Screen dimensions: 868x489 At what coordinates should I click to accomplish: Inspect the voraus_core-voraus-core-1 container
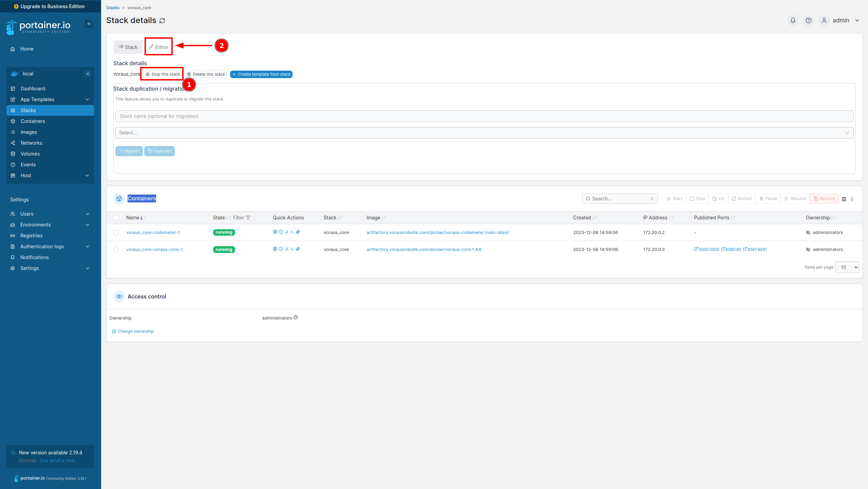(x=281, y=249)
